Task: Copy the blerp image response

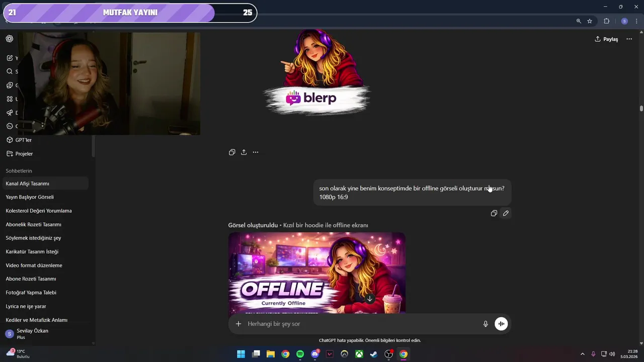Action: click(x=232, y=152)
